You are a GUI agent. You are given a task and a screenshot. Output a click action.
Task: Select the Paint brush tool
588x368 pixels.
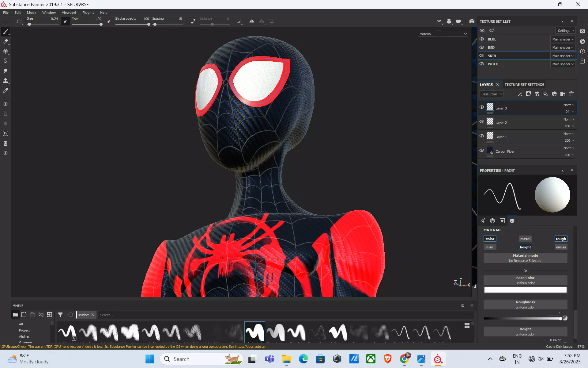pos(6,32)
